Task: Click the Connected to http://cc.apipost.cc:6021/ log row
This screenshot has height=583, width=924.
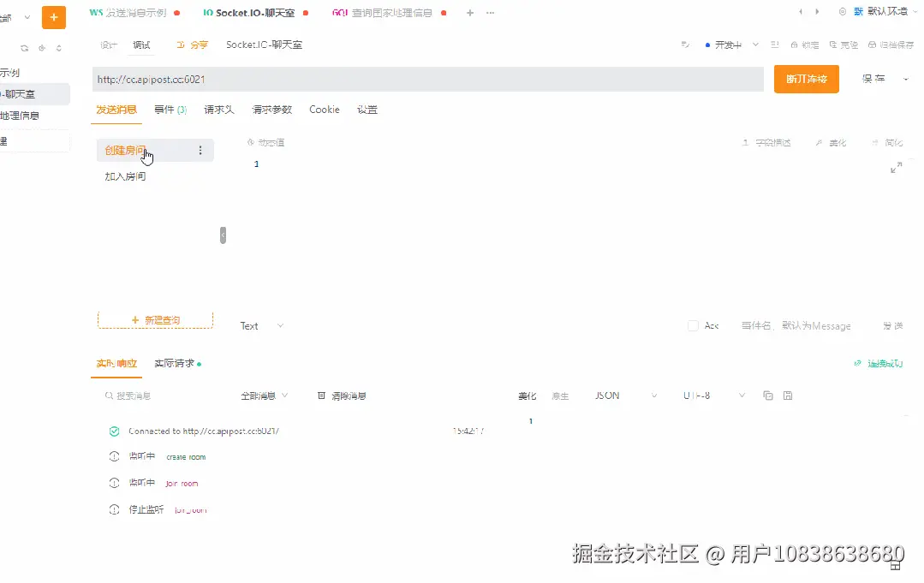Action: click(295, 431)
